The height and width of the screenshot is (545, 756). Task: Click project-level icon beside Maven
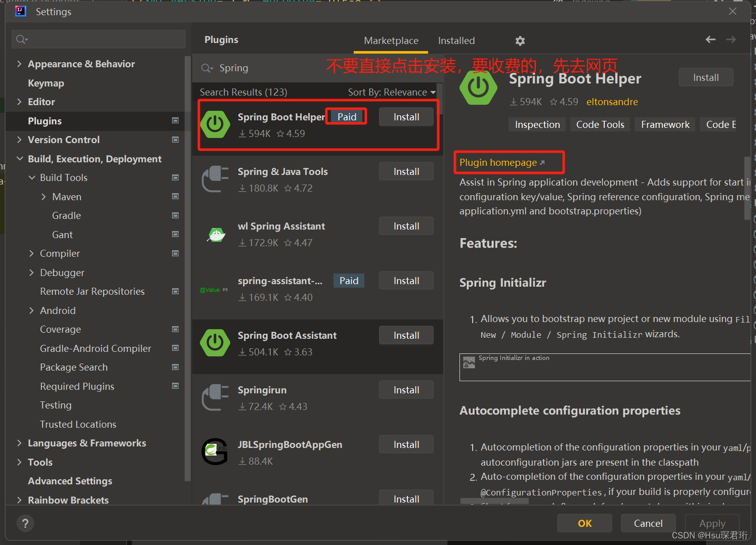(176, 196)
